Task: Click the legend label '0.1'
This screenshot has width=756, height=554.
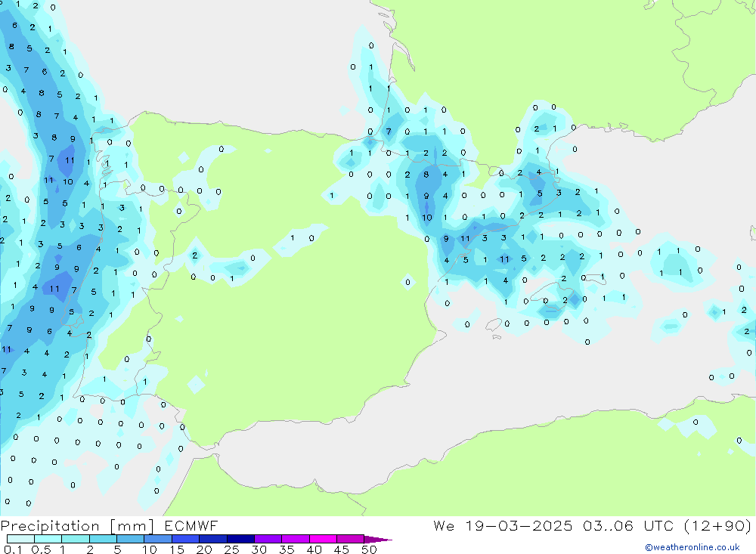Action: click(13, 549)
